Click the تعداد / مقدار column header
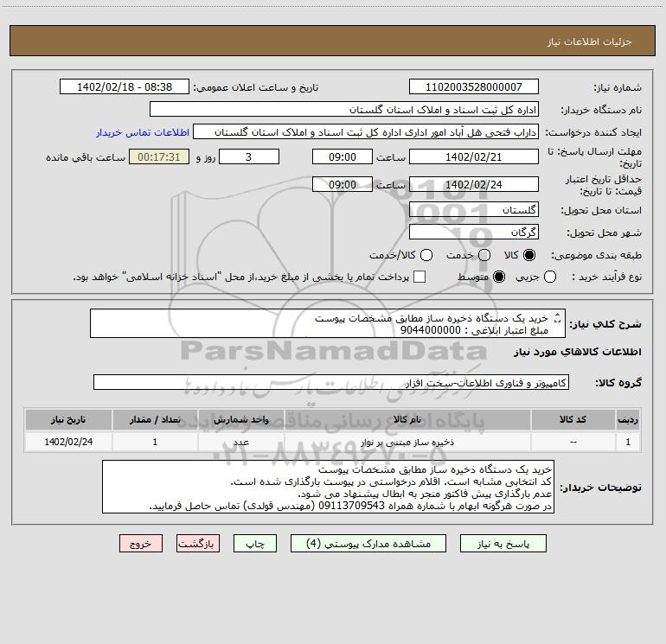 pos(155,419)
